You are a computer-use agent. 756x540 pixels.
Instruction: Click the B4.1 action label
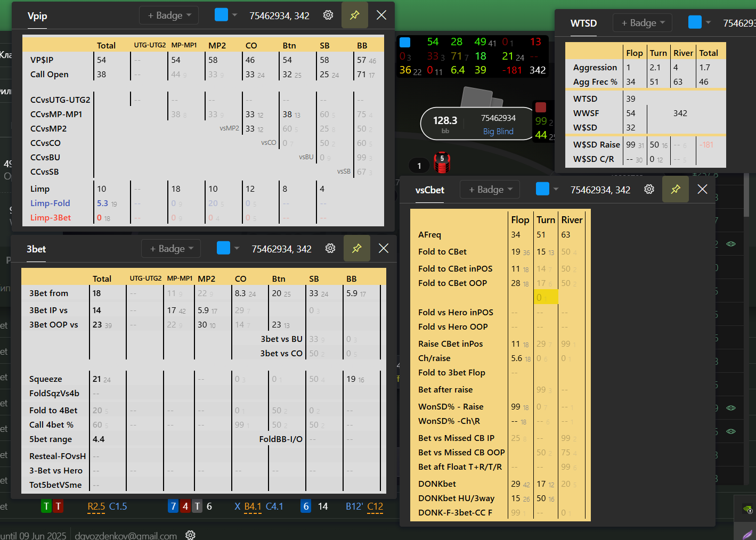[253, 506]
